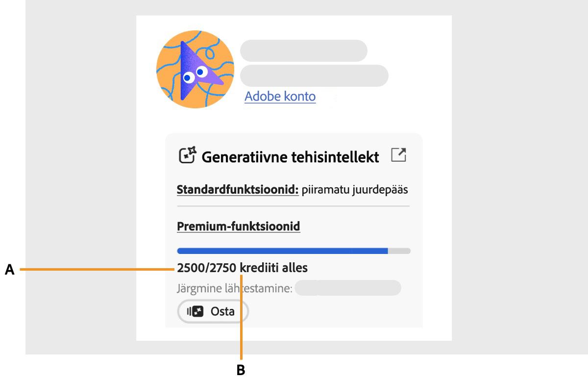Viewport: 588px width, 380px height.
Task: Click the Osta button
Action: (x=213, y=311)
